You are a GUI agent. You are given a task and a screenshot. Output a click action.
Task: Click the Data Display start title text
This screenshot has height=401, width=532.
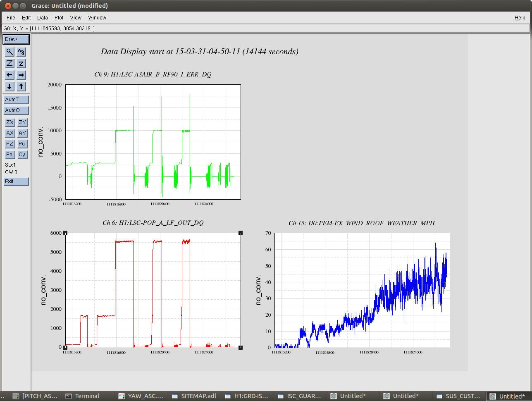coord(200,52)
